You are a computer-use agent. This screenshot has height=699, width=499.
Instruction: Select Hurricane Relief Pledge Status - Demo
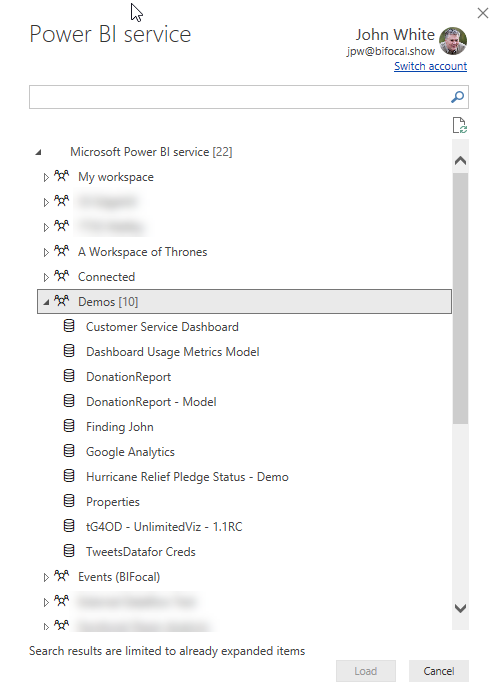pos(187,477)
